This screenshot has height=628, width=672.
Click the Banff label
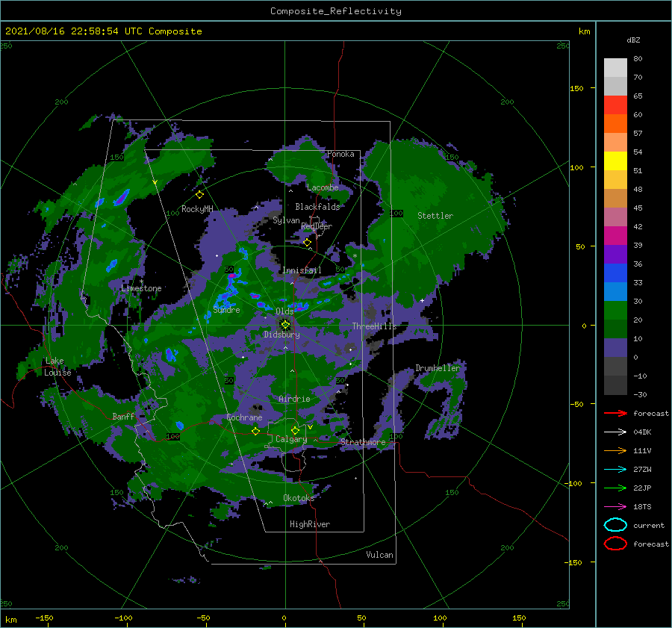click(x=123, y=416)
